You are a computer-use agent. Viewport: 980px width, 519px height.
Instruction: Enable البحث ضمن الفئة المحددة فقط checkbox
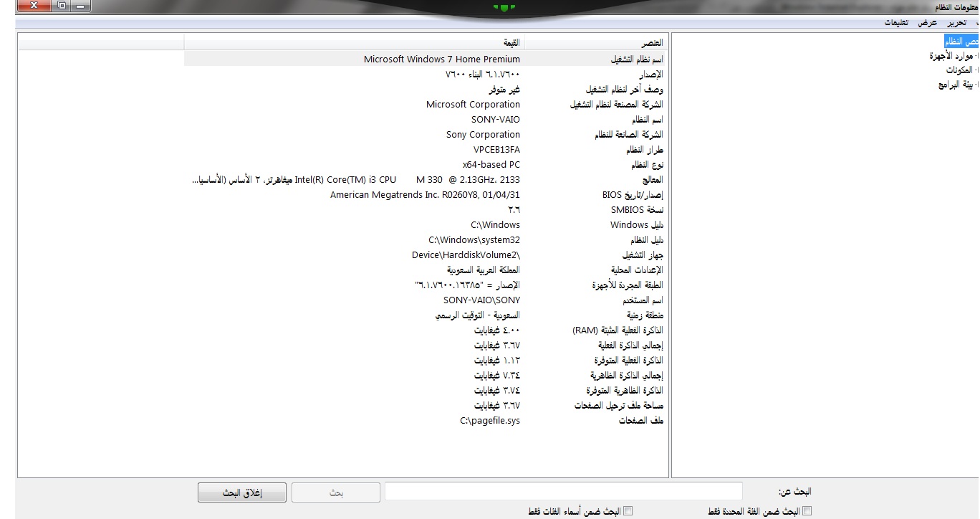click(x=807, y=511)
